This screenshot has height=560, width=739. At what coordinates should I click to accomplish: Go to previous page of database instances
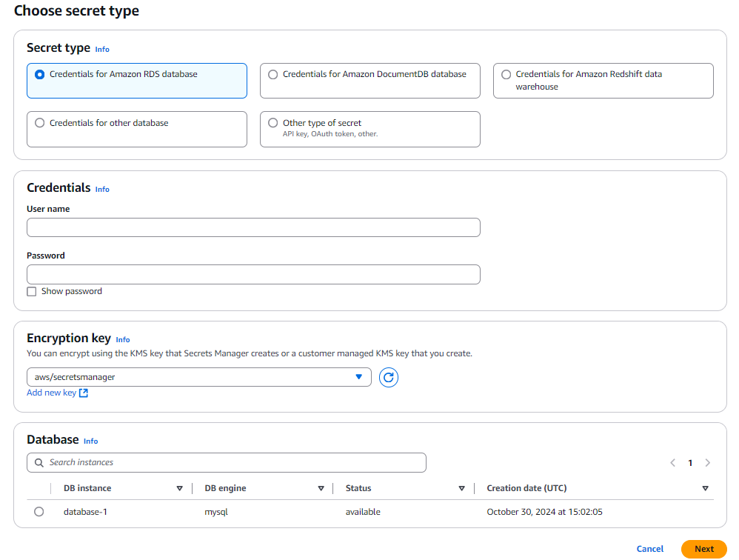(672, 463)
